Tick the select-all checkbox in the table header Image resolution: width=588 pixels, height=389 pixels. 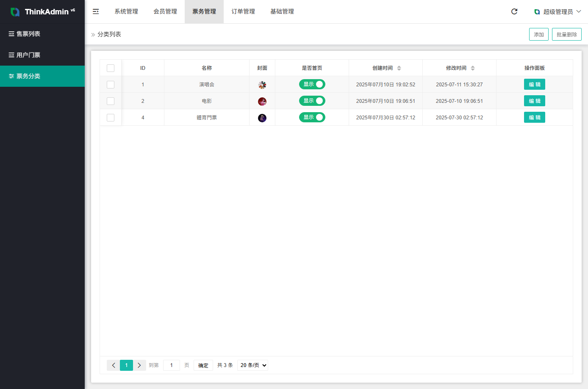click(x=111, y=68)
